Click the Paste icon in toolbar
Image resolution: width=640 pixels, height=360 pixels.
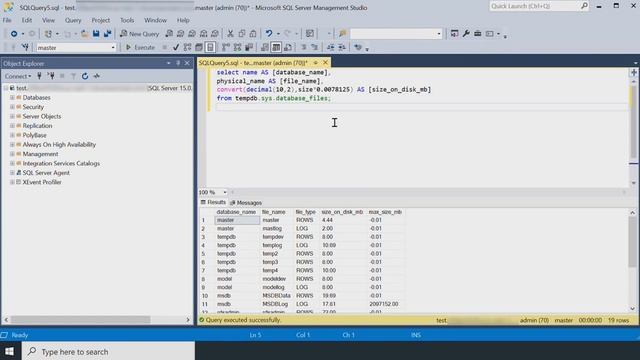pyautogui.click(x=253, y=34)
